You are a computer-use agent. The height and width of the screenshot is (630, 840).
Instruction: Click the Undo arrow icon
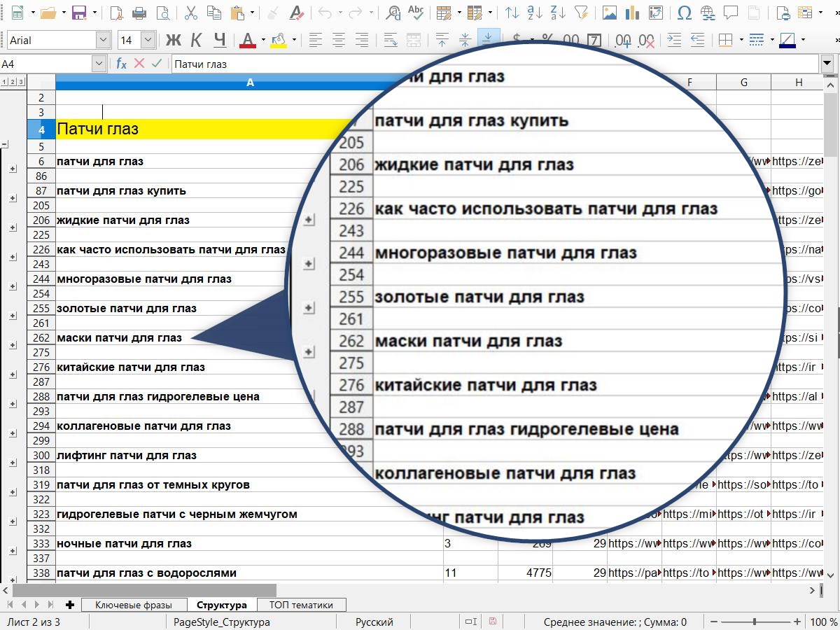point(325,13)
